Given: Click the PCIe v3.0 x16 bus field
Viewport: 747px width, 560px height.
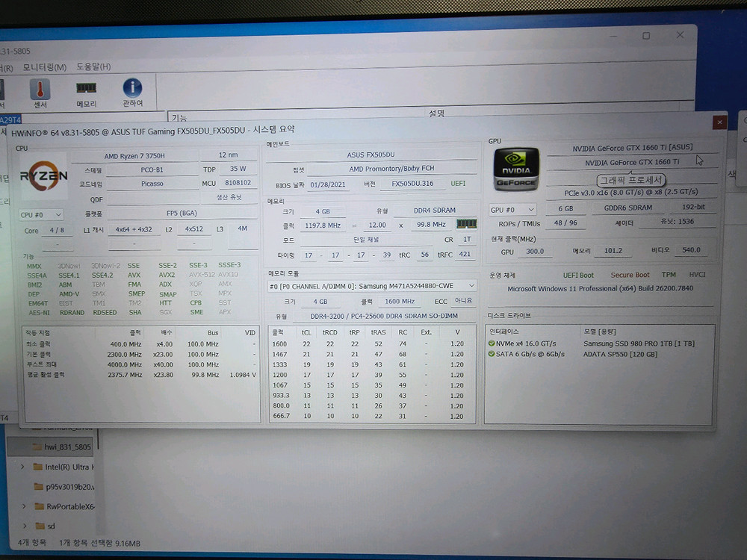Looking at the screenshot, I should [630, 193].
